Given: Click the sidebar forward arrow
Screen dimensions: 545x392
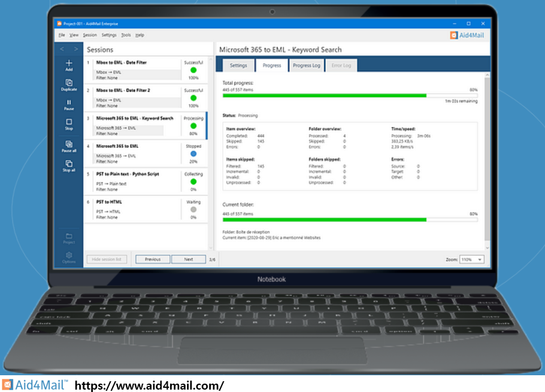Looking at the screenshot, I should tap(76, 49).
